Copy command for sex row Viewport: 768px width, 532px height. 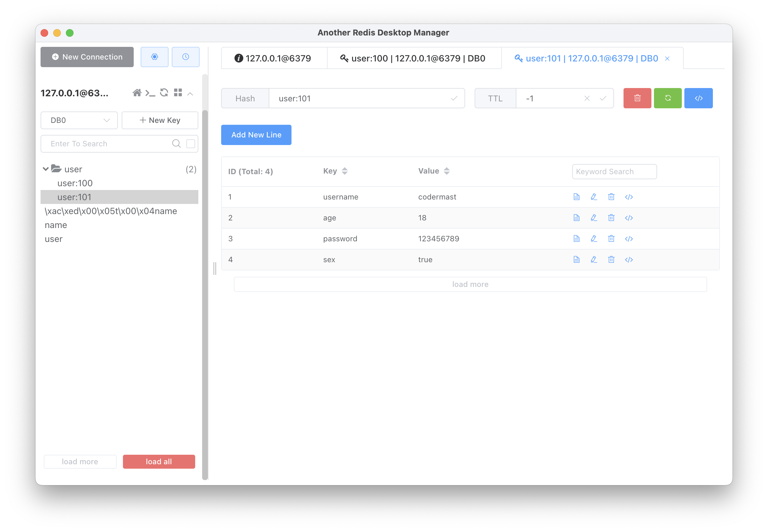click(629, 260)
